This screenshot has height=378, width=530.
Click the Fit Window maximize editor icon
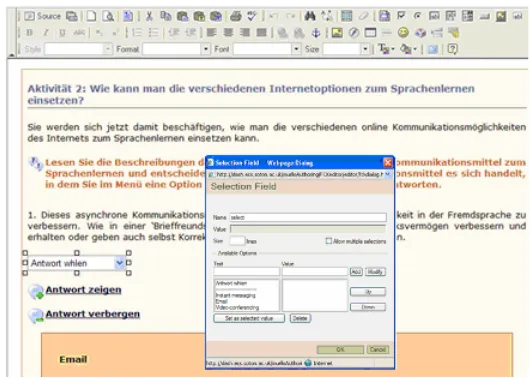click(433, 49)
